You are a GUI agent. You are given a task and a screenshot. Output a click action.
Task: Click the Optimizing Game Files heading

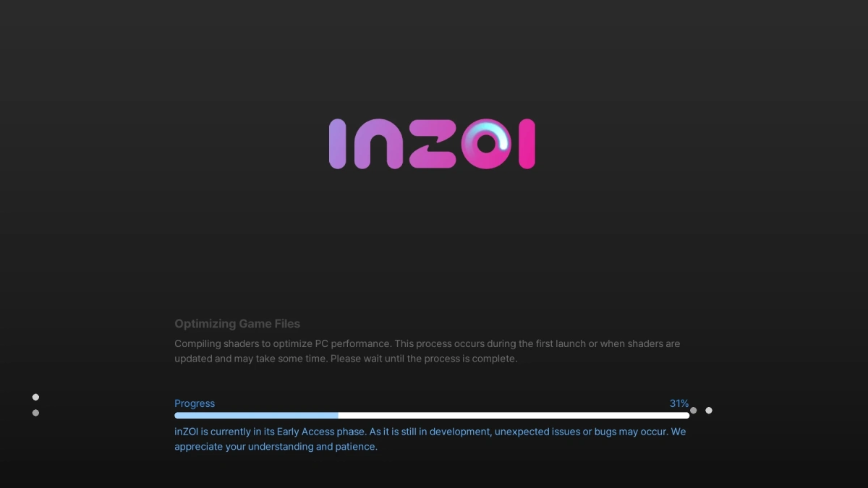[x=237, y=324]
